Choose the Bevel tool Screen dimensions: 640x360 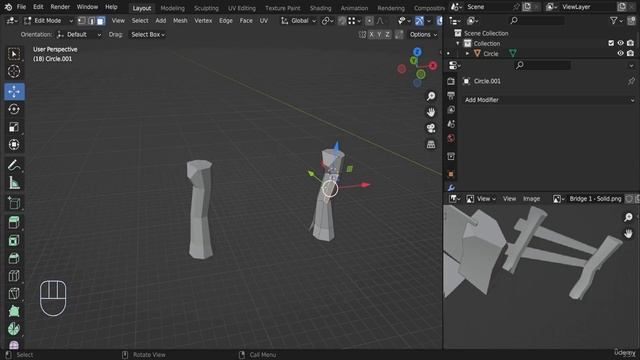point(14,258)
